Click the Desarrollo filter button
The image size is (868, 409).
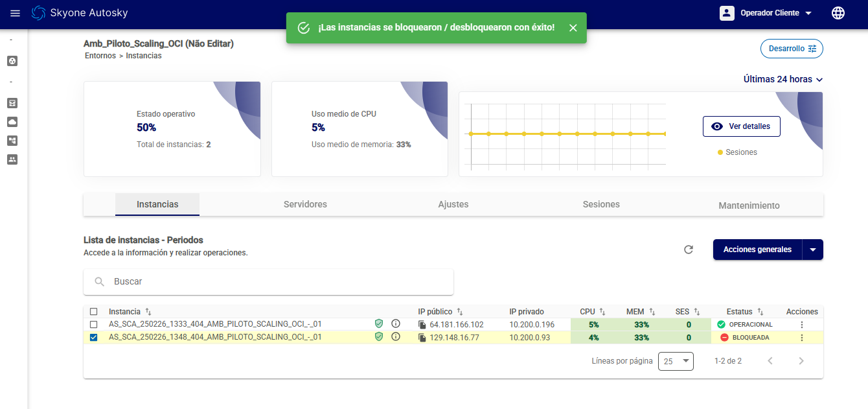pyautogui.click(x=792, y=49)
